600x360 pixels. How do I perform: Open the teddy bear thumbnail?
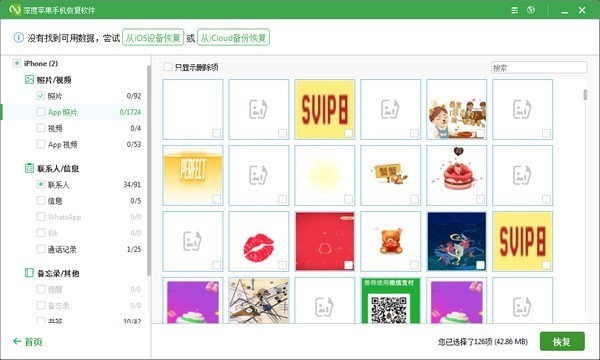391,241
